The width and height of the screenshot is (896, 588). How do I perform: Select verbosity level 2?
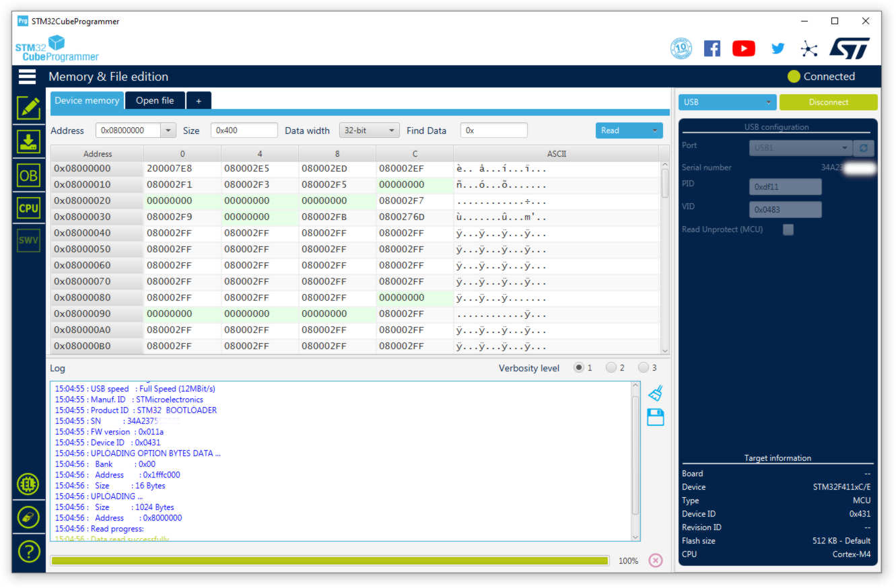click(611, 367)
